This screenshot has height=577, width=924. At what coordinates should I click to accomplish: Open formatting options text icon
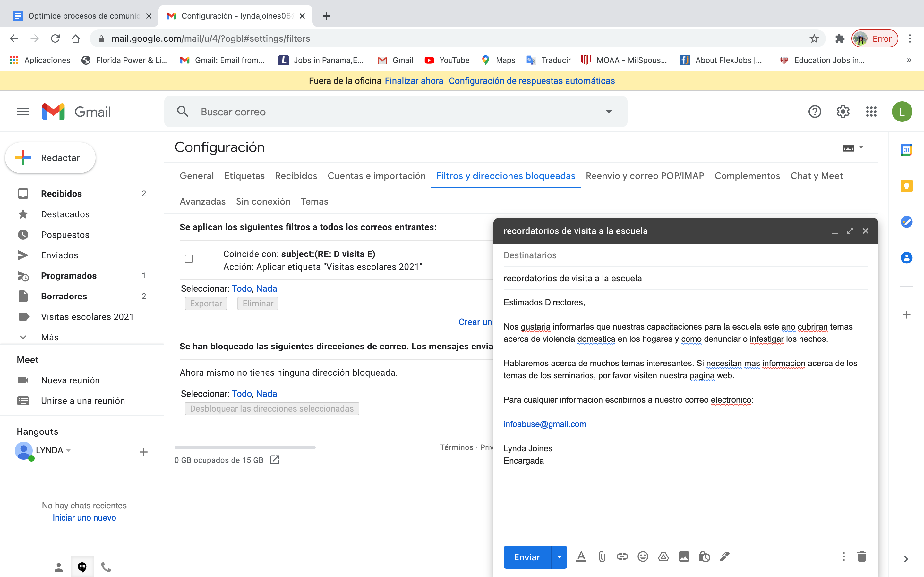pyautogui.click(x=581, y=557)
